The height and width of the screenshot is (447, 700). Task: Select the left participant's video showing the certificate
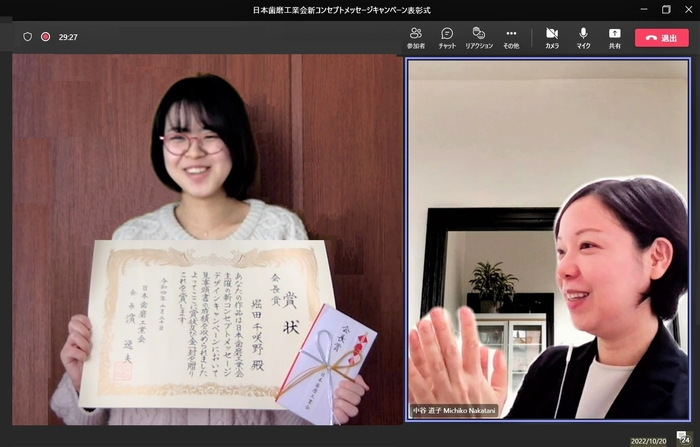click(x=204, y=238)
